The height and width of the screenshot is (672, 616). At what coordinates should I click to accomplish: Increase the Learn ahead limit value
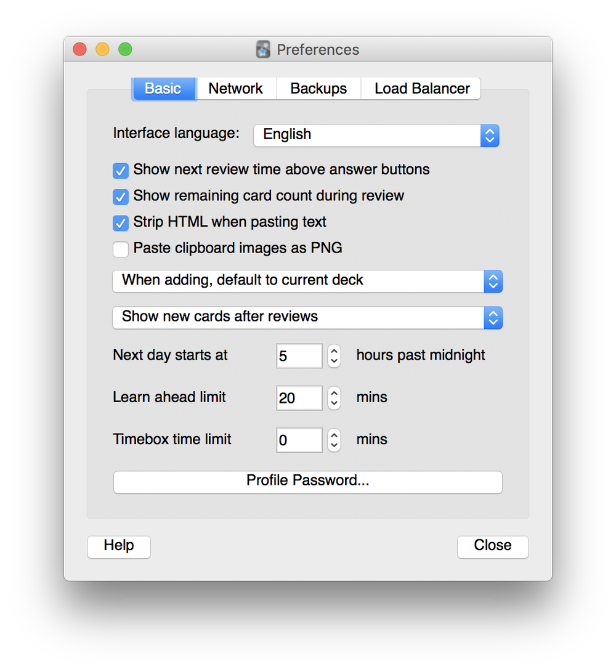(x=334, y=392)
